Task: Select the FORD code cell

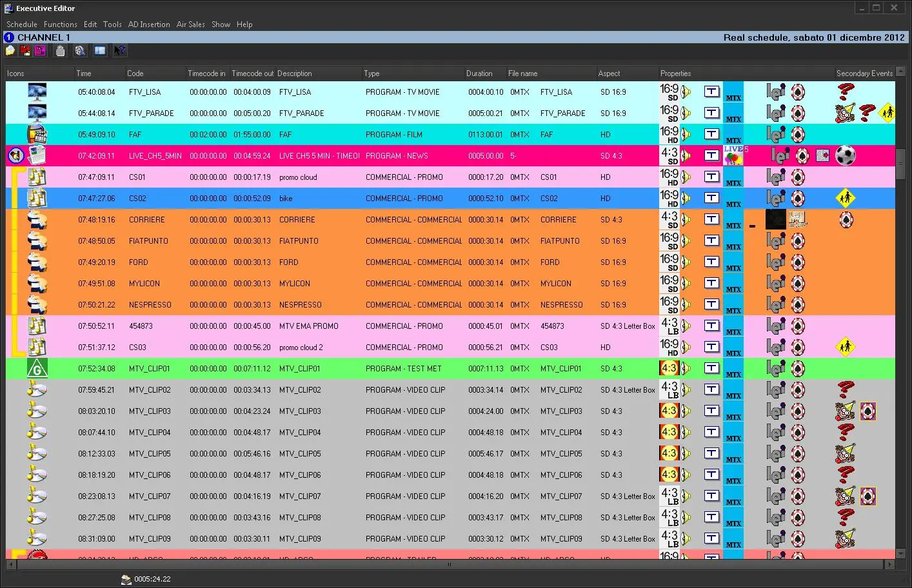Action: 138,262
